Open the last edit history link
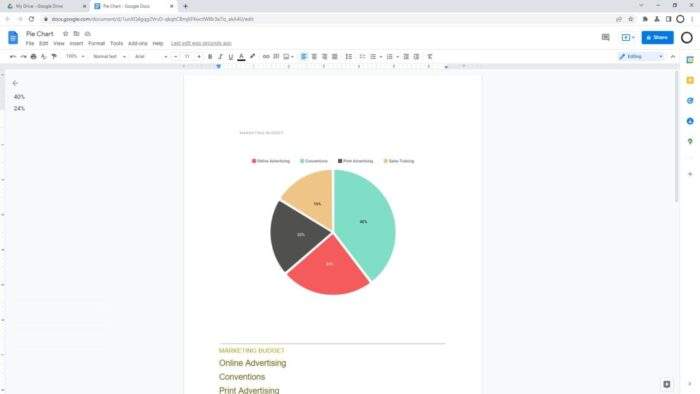The height and width of the screenshot is (394, 700). tap(201, 44)
